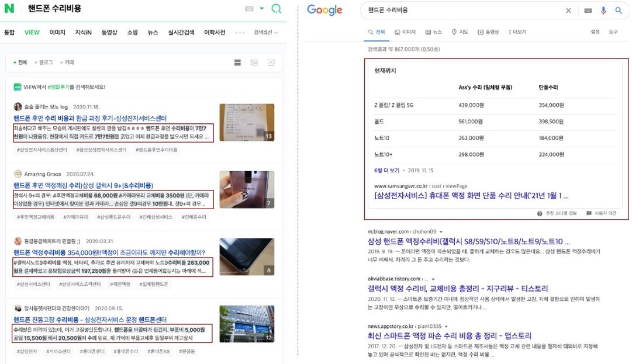Open Google 설정 link

tap(595, 32)
